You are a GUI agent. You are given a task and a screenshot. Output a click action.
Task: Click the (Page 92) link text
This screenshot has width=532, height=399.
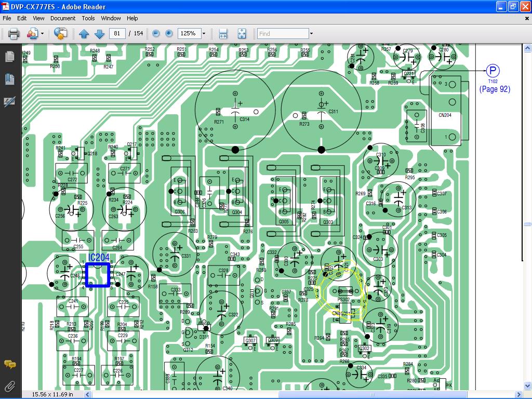click(x=495, y=89)
